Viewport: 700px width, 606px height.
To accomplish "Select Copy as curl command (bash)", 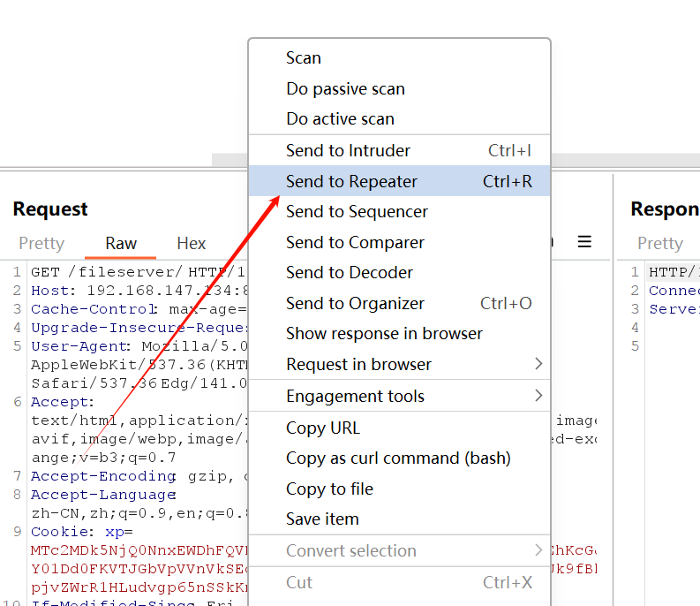I will pyautogui.click(x=398, y=458).
